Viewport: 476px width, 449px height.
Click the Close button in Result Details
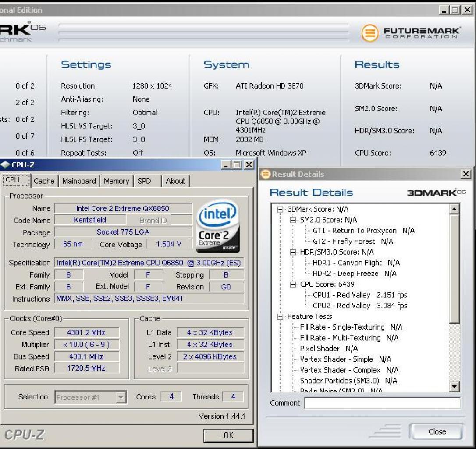tap(437, 431)
